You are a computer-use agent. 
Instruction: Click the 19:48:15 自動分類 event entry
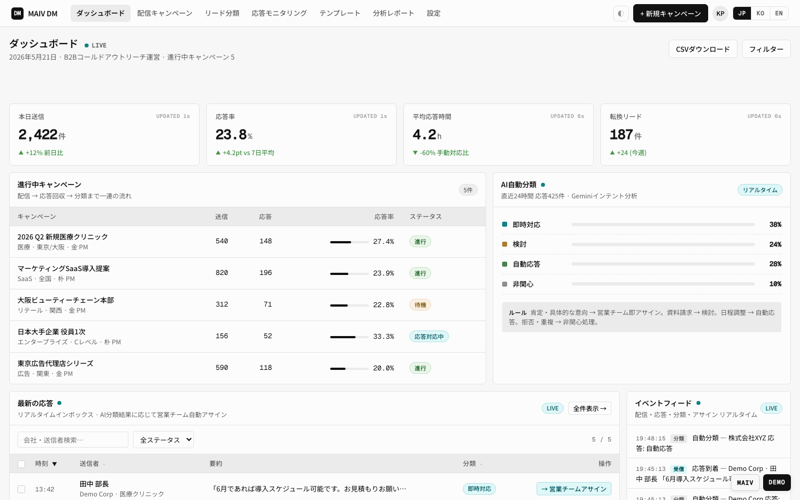pyautogui.click(x=708, y=443)
